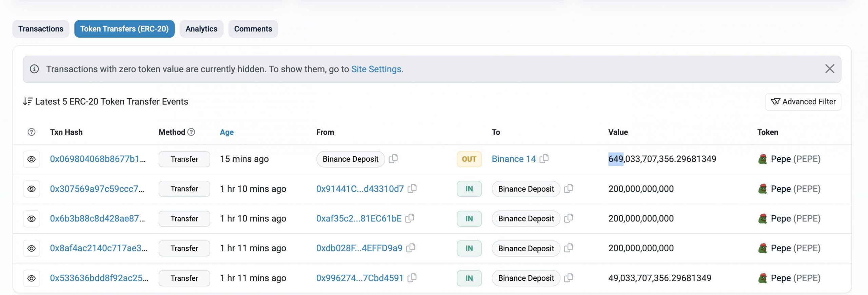Copy the From Binance Deposit address in OUT row
Viewport: 868px width, 295px height.
point(393,158)
